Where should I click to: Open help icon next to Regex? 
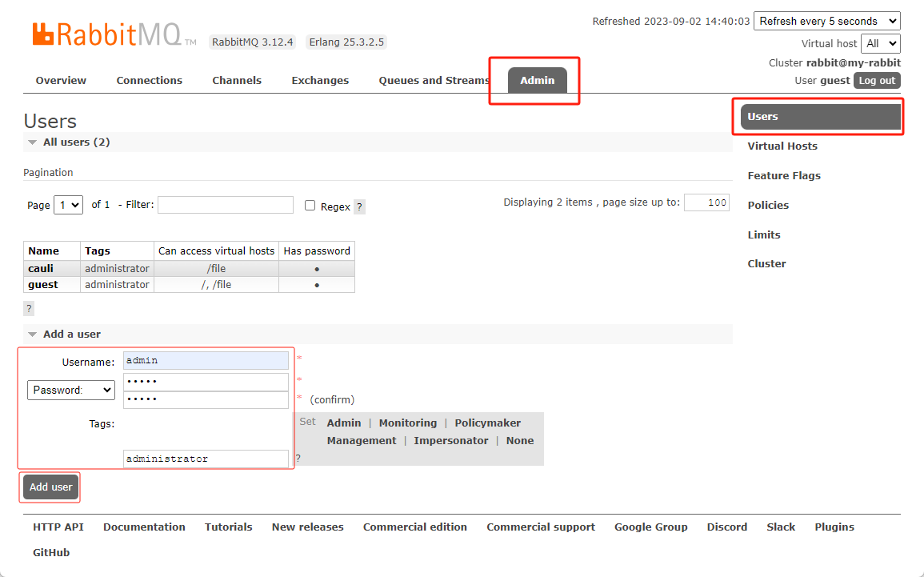point(359,206)
